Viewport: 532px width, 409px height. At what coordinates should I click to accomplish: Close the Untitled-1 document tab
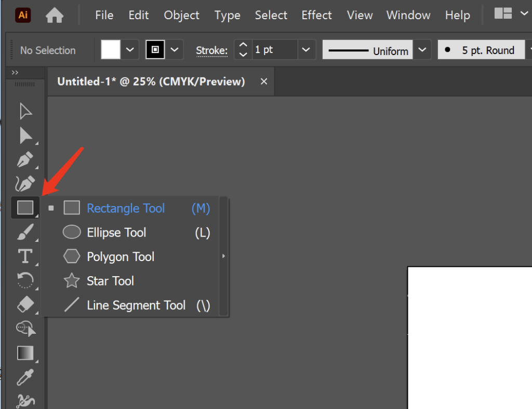(263, 81)
